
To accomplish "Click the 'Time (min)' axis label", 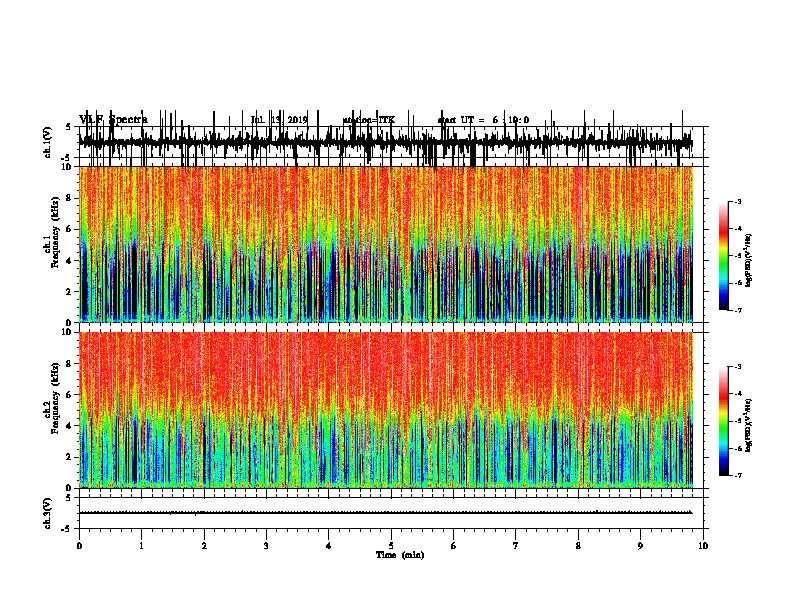I will click(400, 555).
